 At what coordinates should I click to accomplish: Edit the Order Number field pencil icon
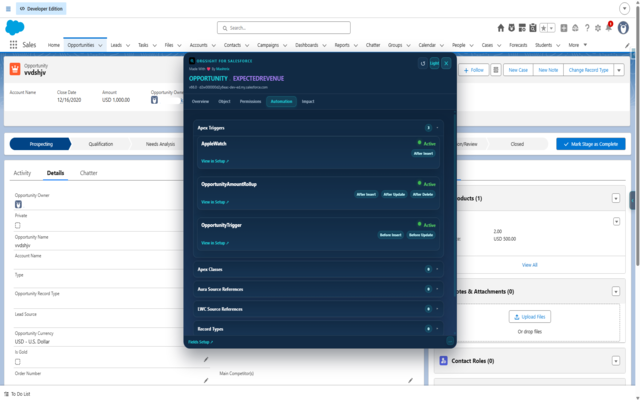point(206,380)
